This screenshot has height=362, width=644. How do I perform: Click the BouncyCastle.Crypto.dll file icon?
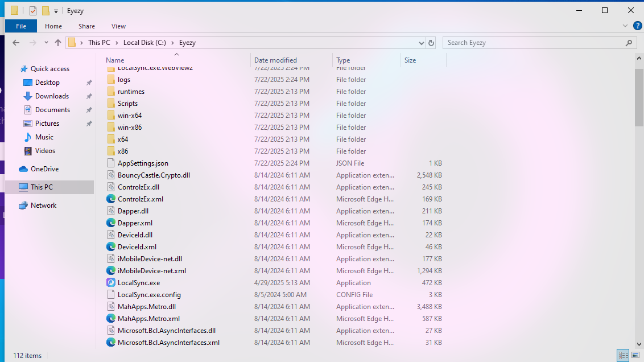pyautogui.click(x=110, y=175)
